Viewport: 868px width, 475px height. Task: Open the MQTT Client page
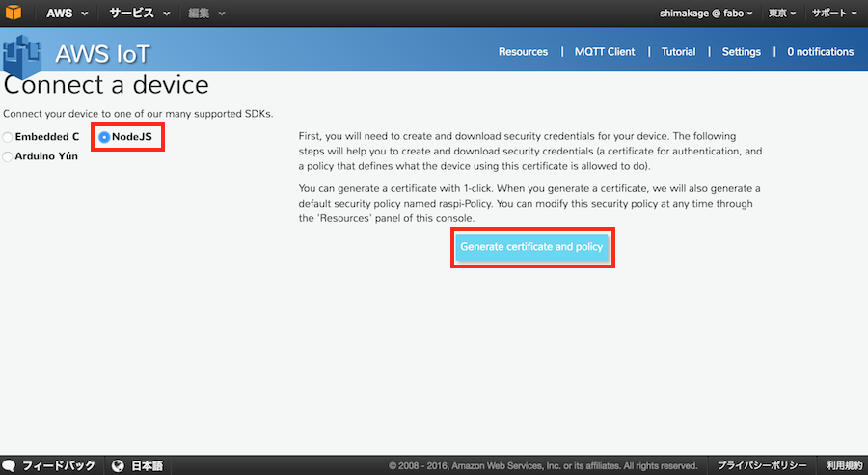click(x=605, y=52)
